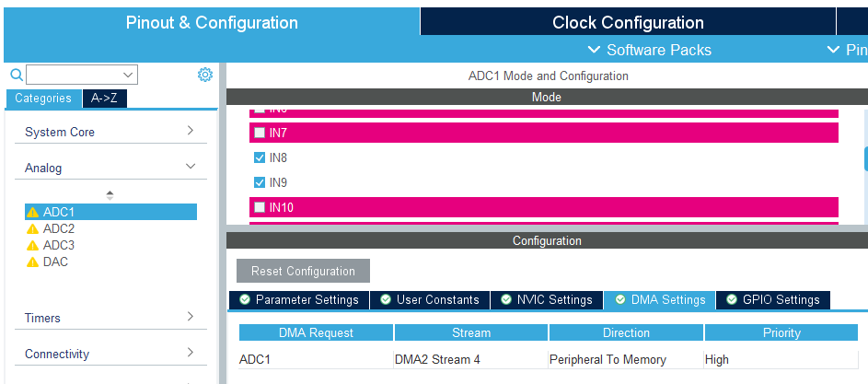This screenshot has width=868, height=384.
Task: Click the search magnifier icon
Action: (x=17, y=75)
